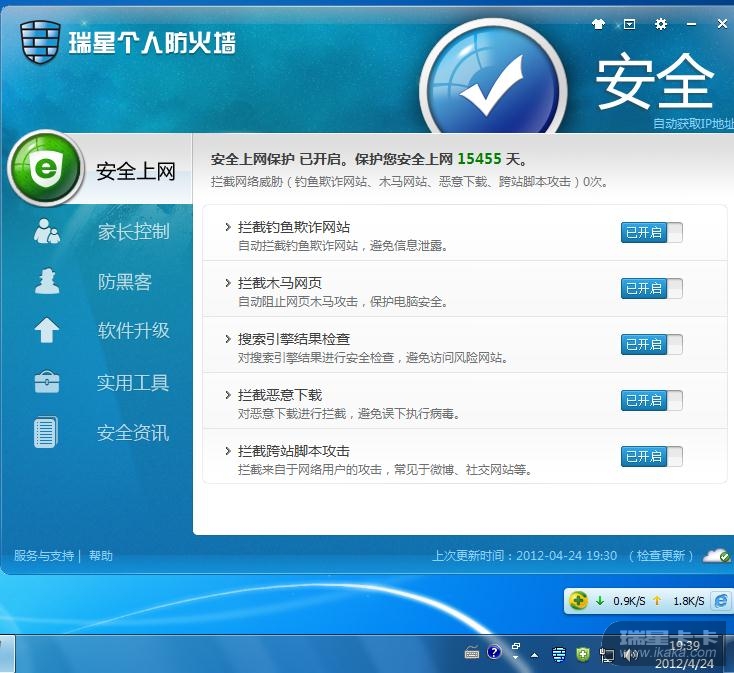
Task: Open the skin (shirt) icon in title bar
Action: (598, 24)
